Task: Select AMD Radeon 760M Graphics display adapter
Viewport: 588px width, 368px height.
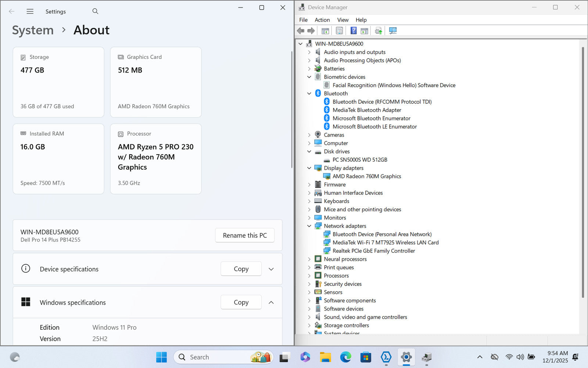Action: (366, 176)
